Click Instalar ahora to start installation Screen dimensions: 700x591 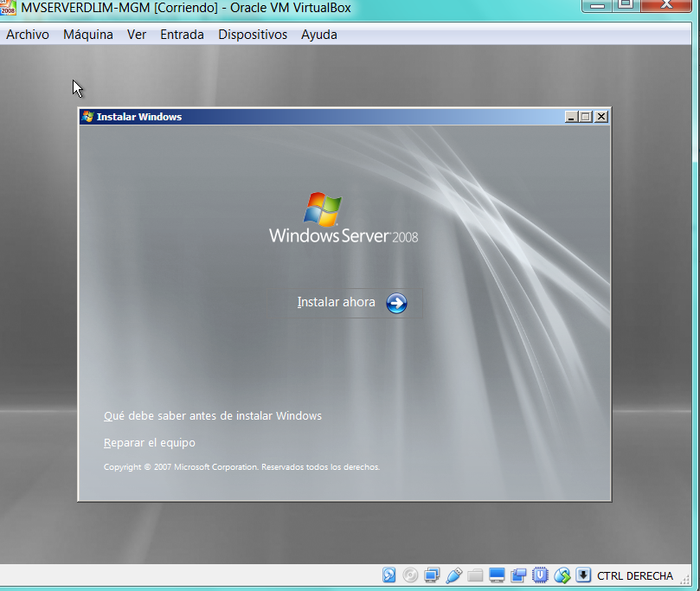337,302
